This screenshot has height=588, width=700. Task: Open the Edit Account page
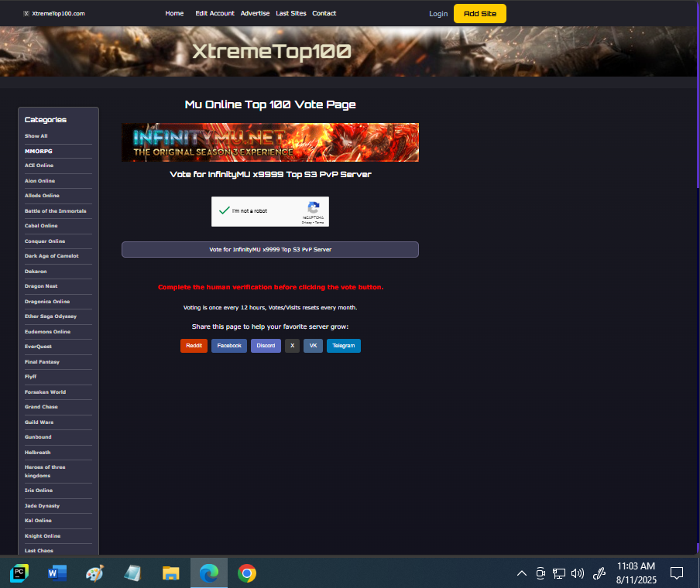(214, 13)
